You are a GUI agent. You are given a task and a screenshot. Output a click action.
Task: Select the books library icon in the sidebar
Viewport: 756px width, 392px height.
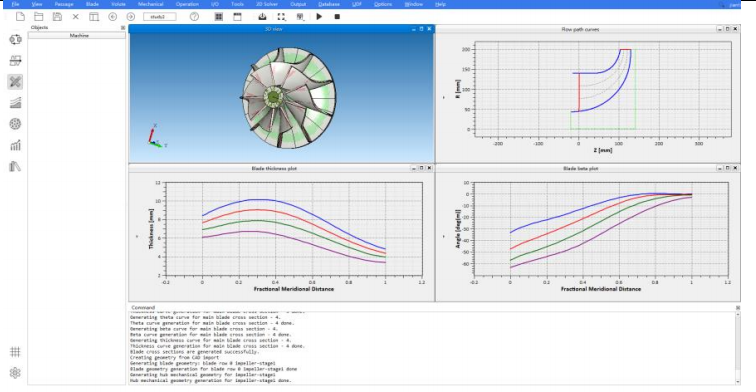pos(15,166)
